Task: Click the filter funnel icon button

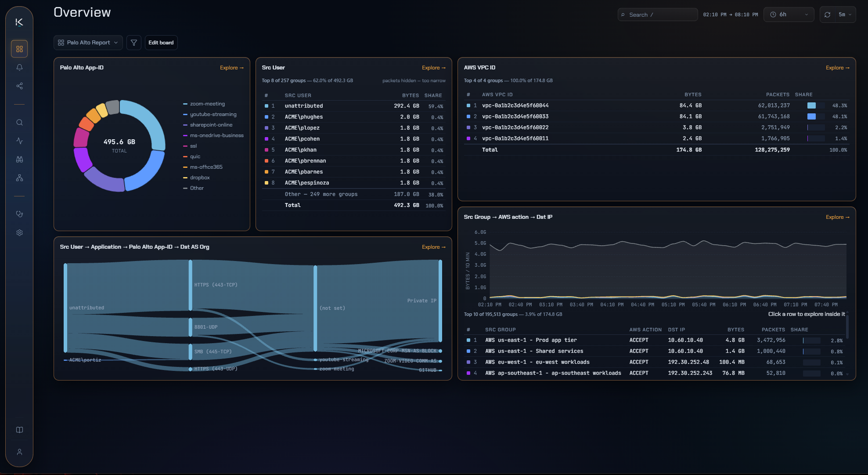Action: [x=134, y=43]
